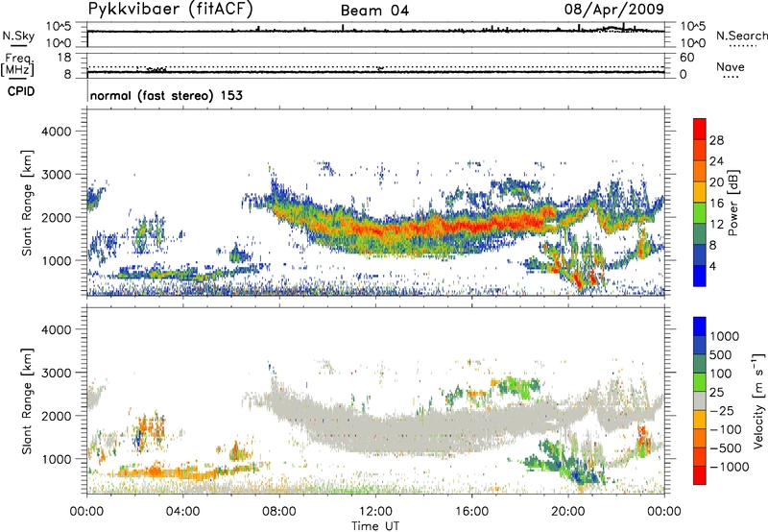Select the "12:00" time tick label

click(x=375, y=512)
